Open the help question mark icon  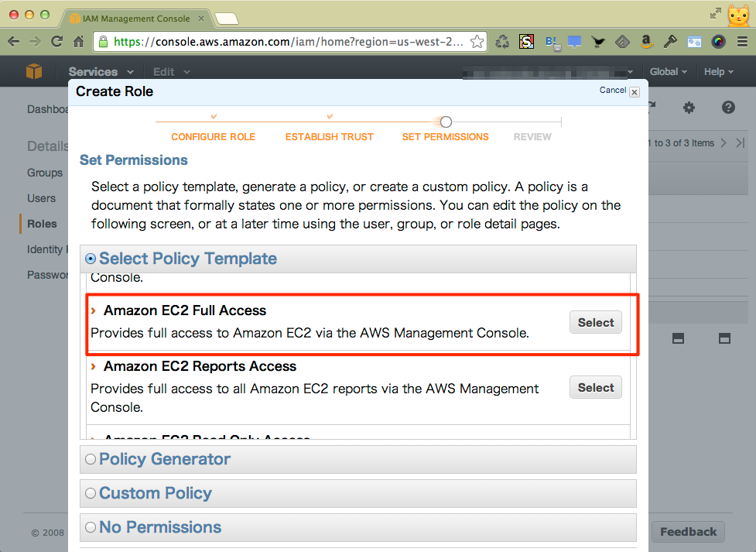click(x=728, y=108)
